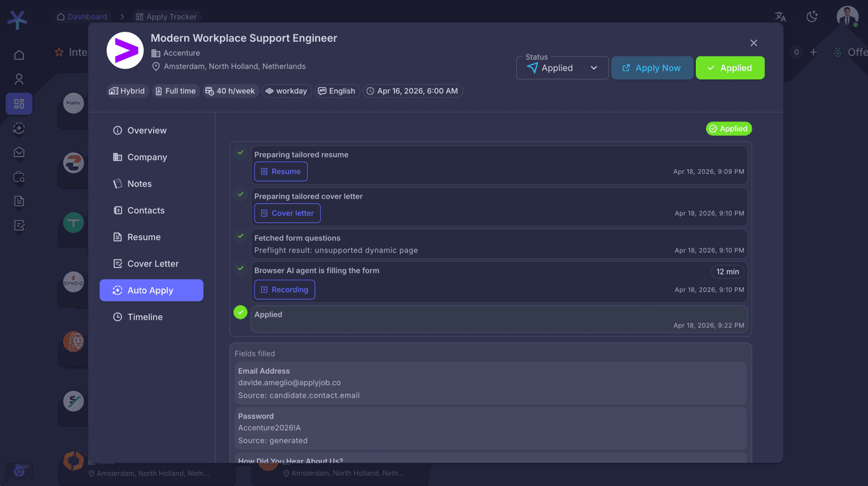
Task: Click the 12 min duration badge
Action: point(728,272)
